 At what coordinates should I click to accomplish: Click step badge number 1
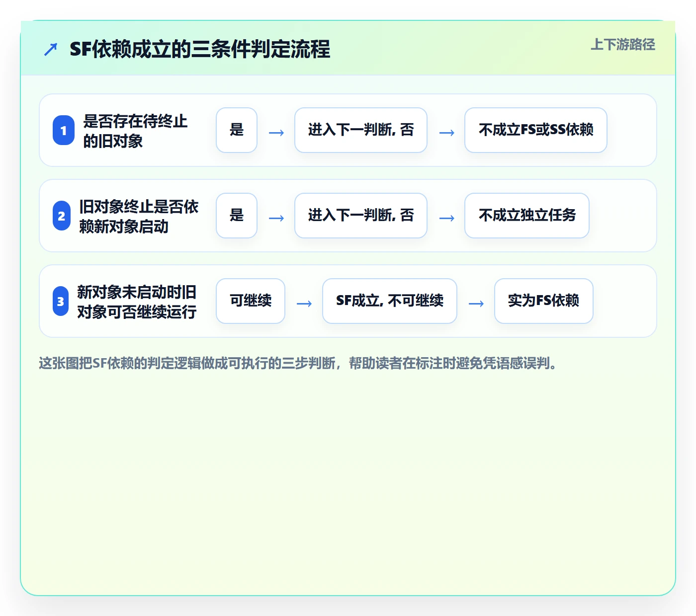point(64,130)
